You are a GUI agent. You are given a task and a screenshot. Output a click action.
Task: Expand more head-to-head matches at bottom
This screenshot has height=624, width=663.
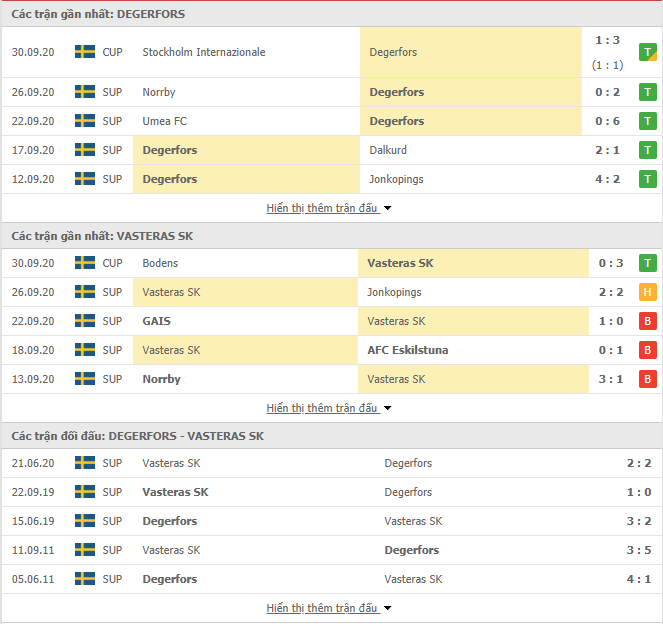tap(329, 608)
